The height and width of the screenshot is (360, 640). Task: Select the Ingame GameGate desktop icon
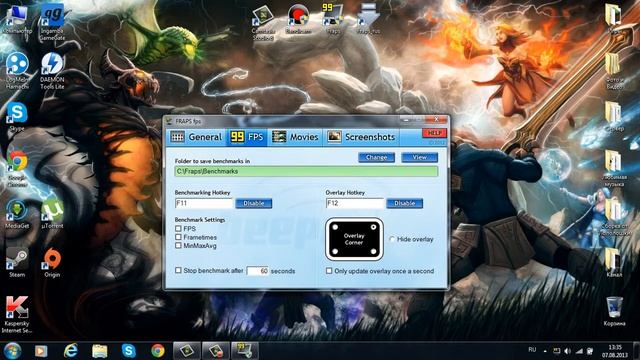click(52, 21)
